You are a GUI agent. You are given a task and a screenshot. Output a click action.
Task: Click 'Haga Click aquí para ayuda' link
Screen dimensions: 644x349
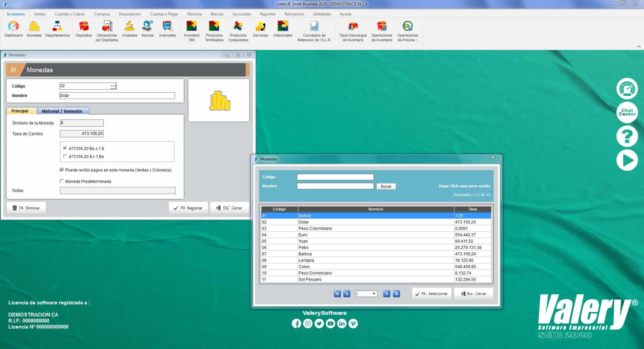(x=464, y=186)
